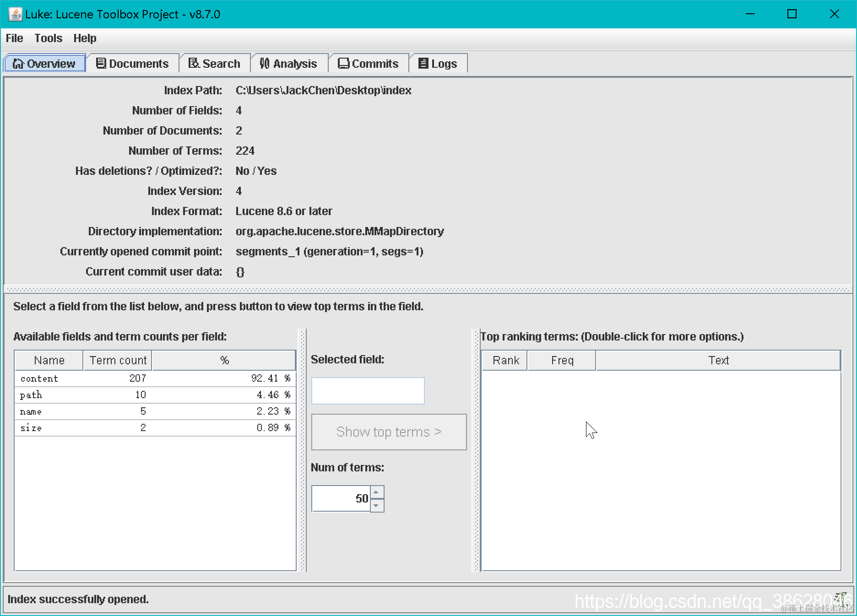Close the Luke window

835,14
